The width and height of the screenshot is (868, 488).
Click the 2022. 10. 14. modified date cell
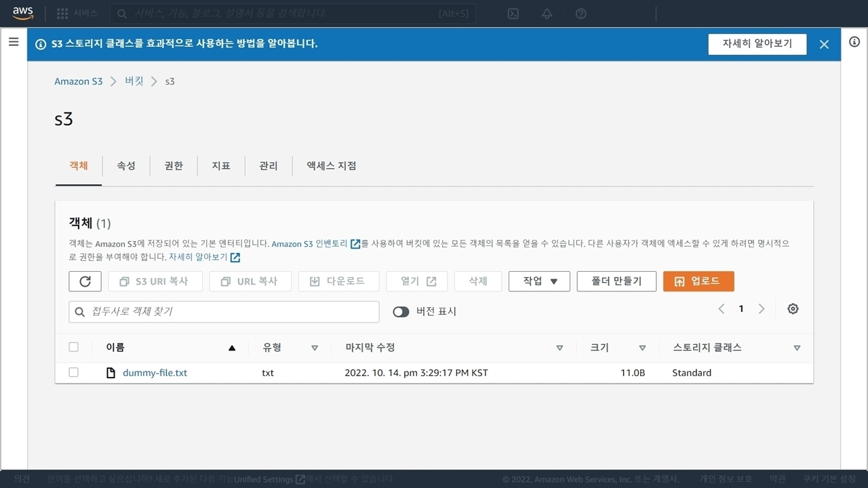tap(416, 373)
